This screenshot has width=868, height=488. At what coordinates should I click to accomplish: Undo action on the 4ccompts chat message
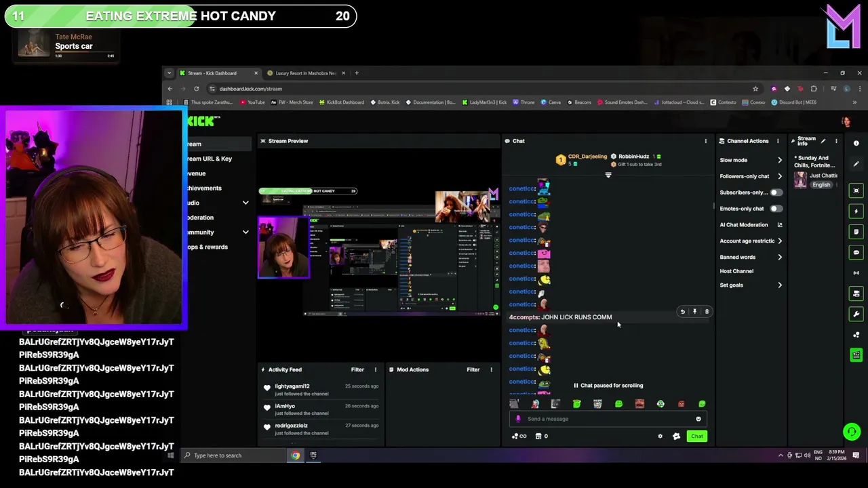pyautogui.click(x=682, y=312)
